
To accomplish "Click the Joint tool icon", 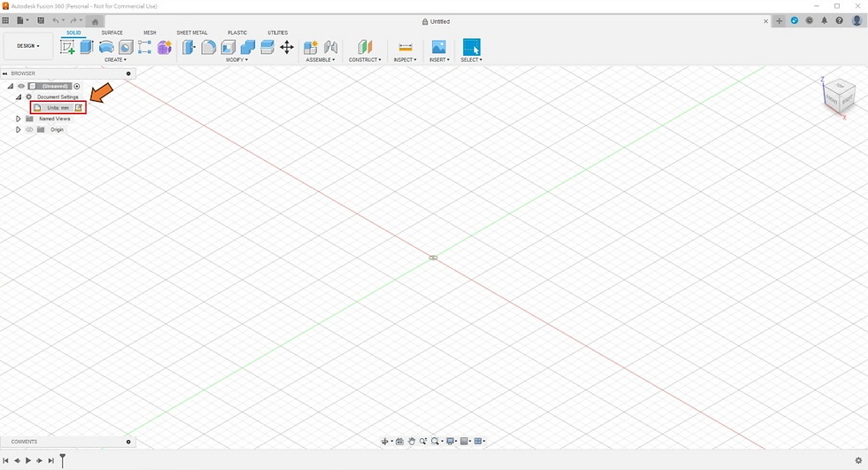I will [330, 48].
